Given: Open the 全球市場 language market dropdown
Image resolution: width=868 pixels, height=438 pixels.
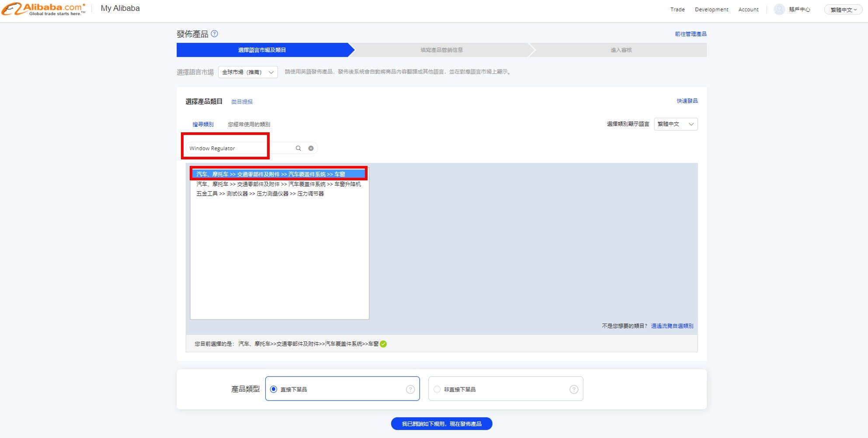Looking at the screenshot, I should (248, 72).
